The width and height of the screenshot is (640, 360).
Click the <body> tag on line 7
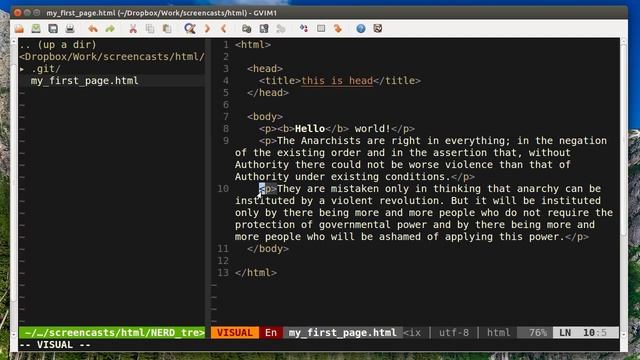(x=264, y=117)
